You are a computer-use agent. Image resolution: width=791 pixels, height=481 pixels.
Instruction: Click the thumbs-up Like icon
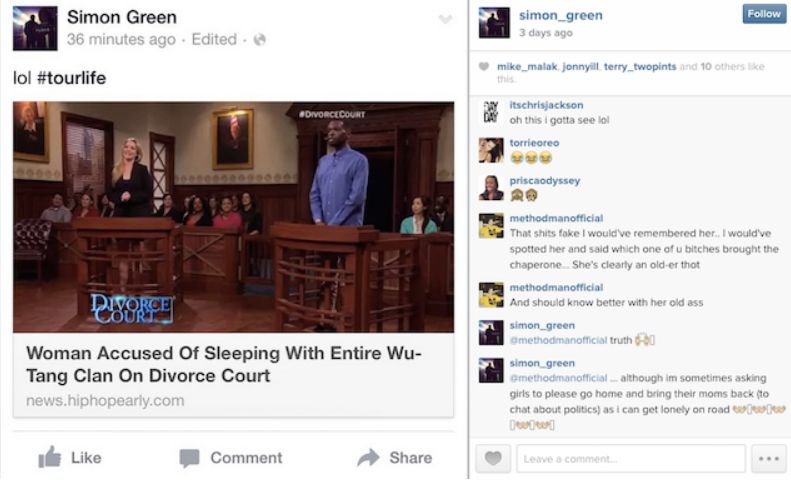click(50, 457)
